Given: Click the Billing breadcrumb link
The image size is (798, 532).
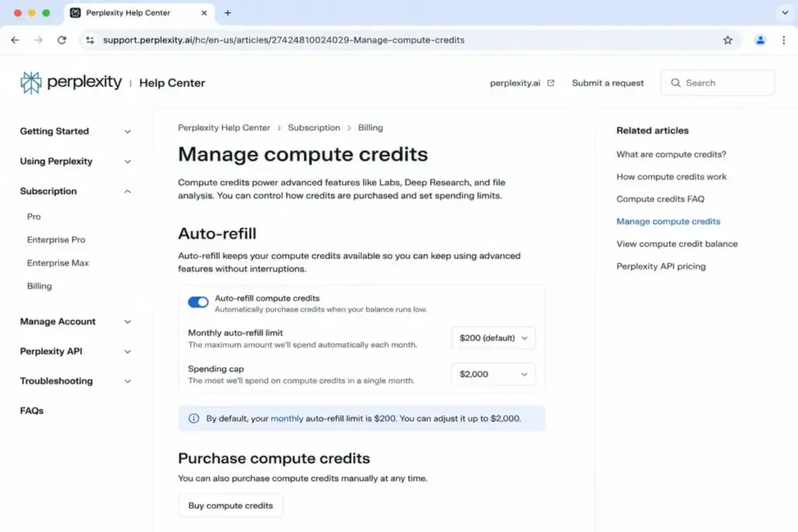Looking at the screenshot, I should coord(370,128).
